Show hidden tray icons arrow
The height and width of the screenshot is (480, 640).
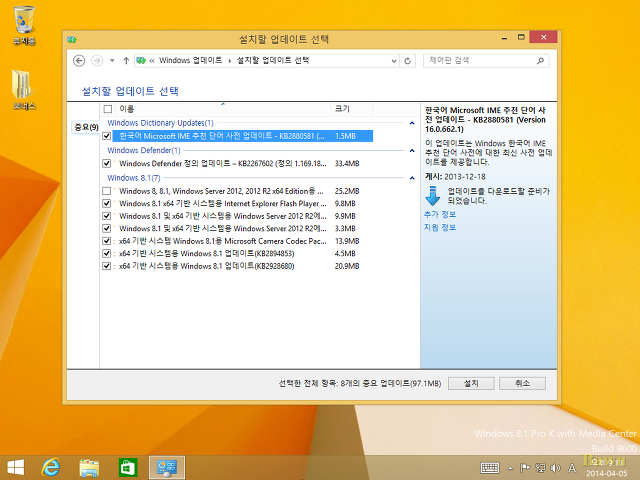(x=510, y=468)
